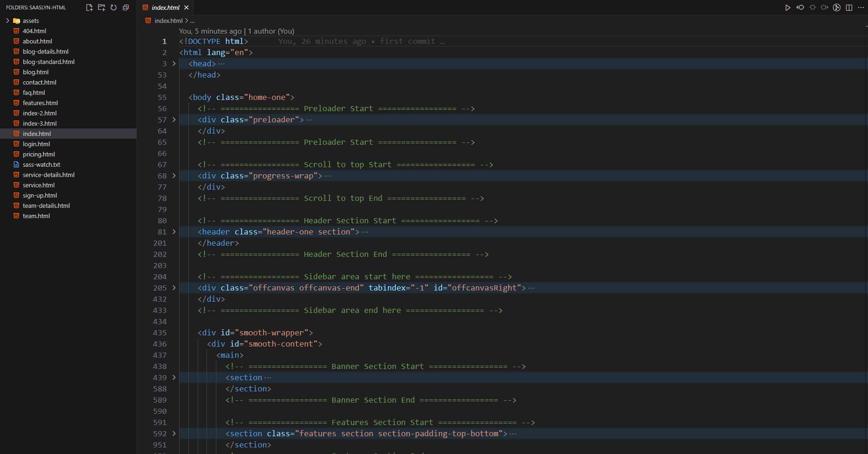The width and height of the screenshot is (868, 454).
Task: Collapse all folders in explorer
Action: pyautogui.click(x=126, y=7)
